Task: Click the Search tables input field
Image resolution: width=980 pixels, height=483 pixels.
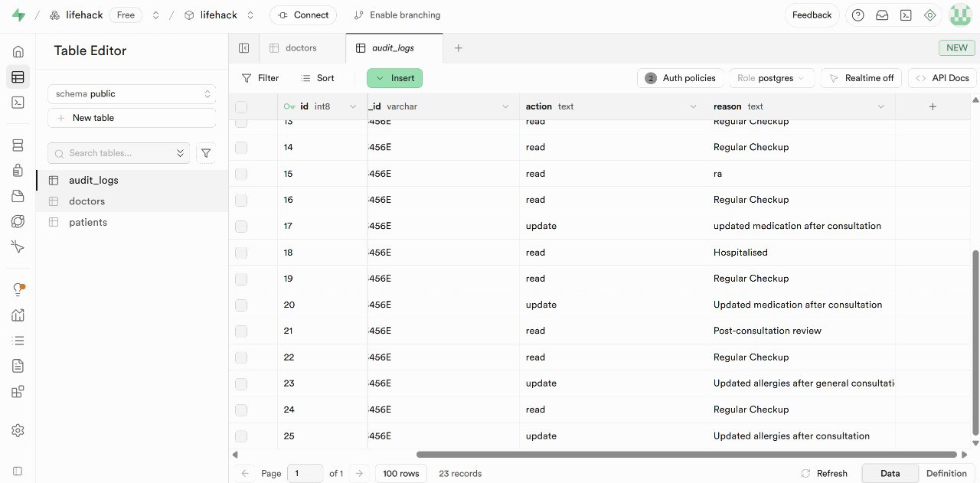Action: pos(119,153)
